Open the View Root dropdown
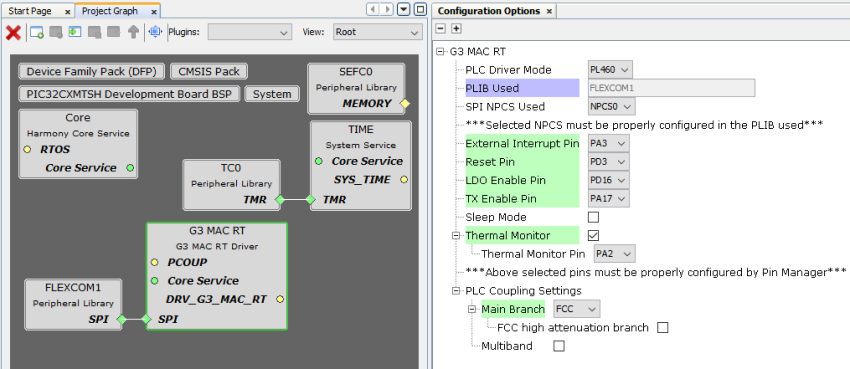The image size is (850, 369). click(377, 32)
